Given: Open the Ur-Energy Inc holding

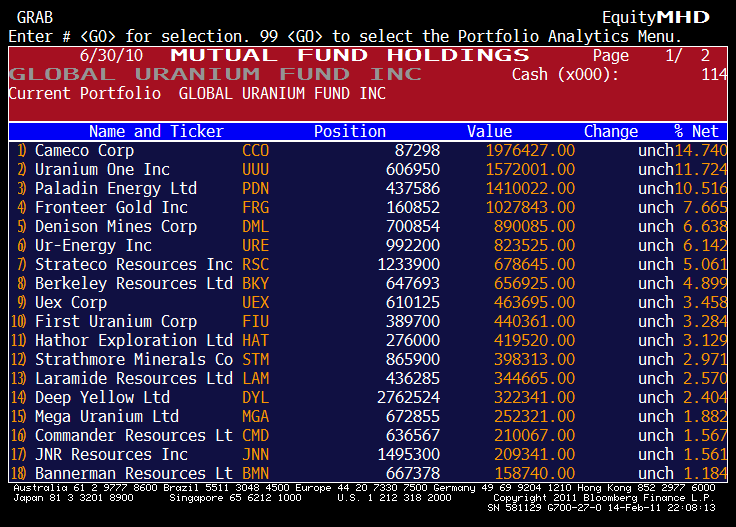Looking at the screenshot, I should [x=368, y=245].
